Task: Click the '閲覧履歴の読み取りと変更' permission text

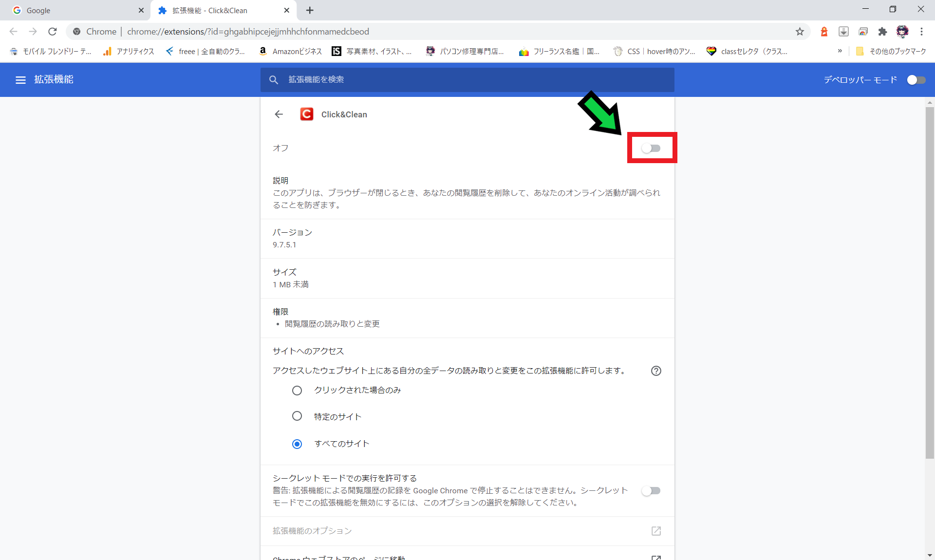Action: [332, 324]
